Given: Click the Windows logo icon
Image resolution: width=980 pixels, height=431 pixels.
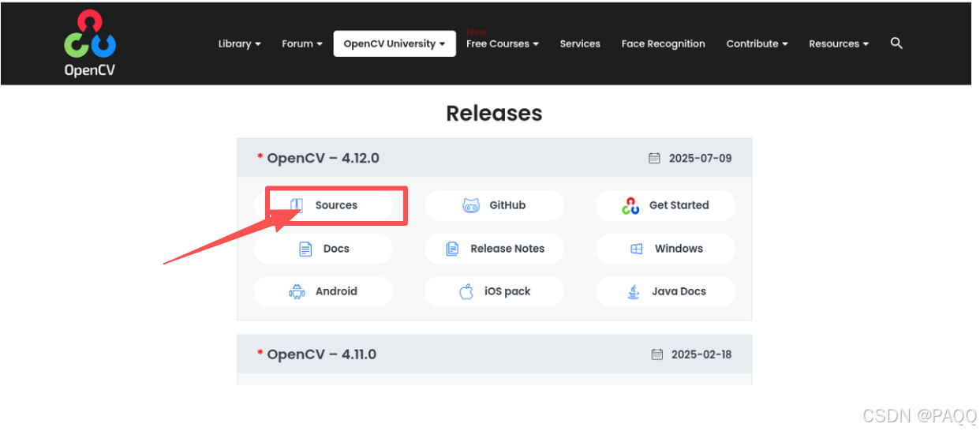Looking at the screenshot, I should coord(637,249).
